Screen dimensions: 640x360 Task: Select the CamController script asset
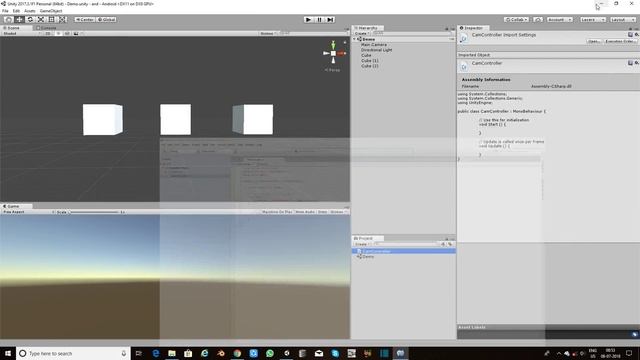pos(404,251)
